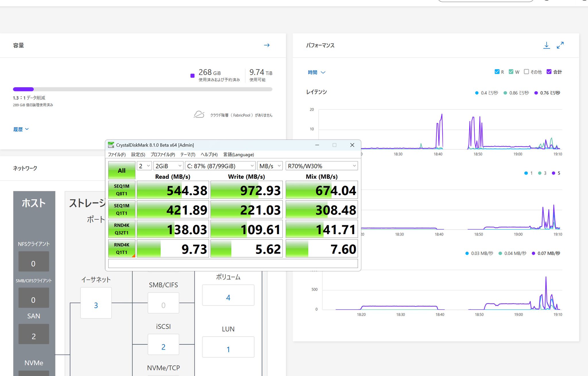This screenshot has height=376, width=588.
Task: Enable the その他 checkbox
Action: [526, 72]
